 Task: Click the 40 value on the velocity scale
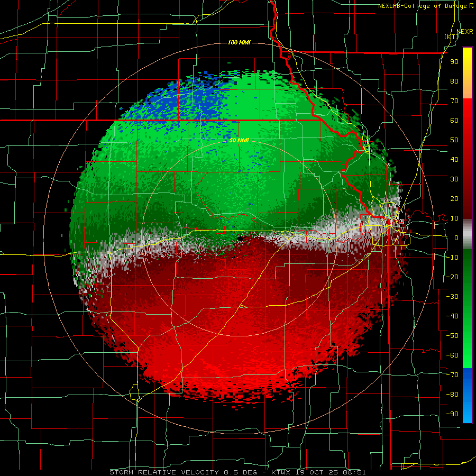point(454,159)
